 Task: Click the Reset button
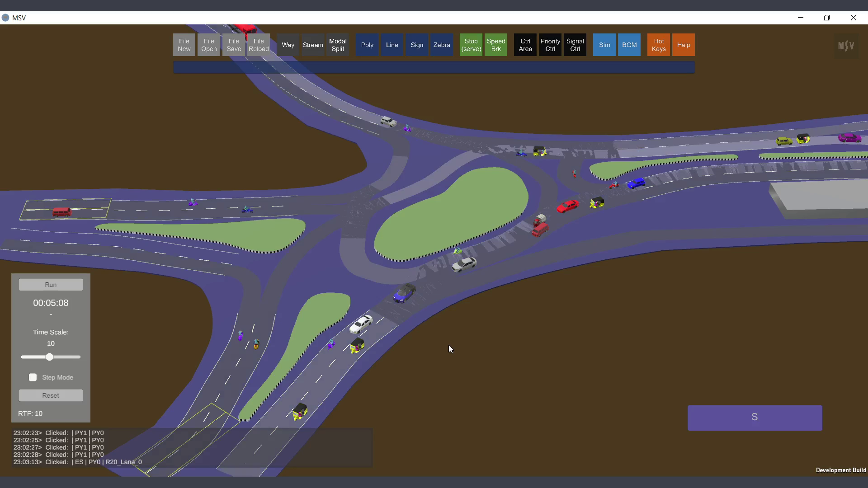pos(51,395)
